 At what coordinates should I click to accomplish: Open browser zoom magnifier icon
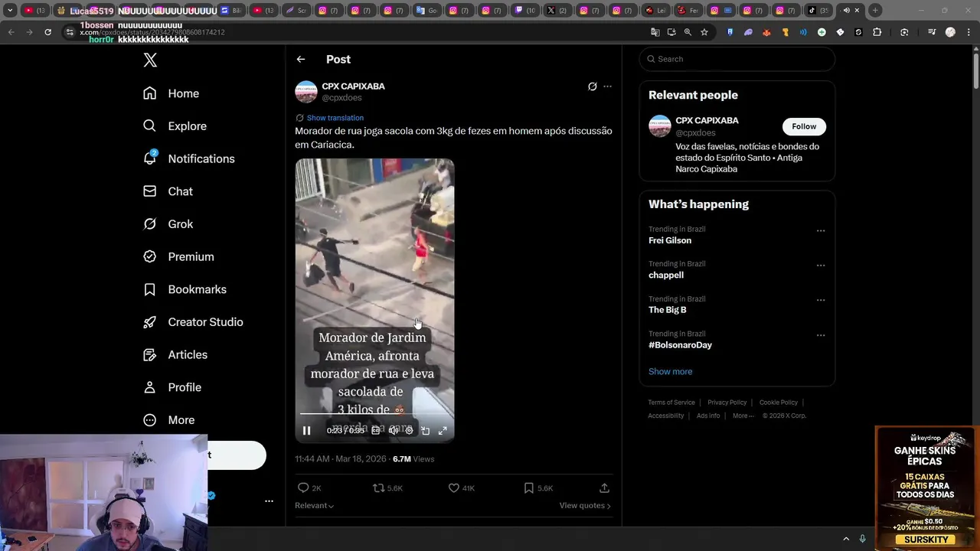coord(688,32)
